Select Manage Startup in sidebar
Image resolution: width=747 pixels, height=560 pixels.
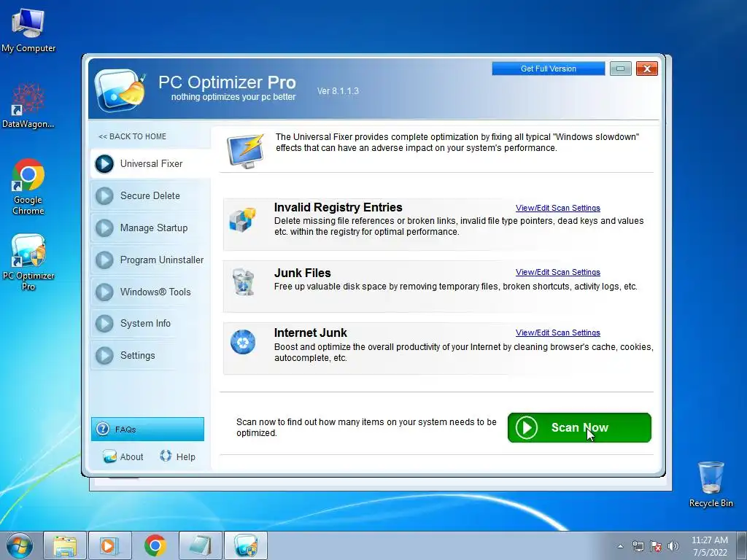[150, 228]
